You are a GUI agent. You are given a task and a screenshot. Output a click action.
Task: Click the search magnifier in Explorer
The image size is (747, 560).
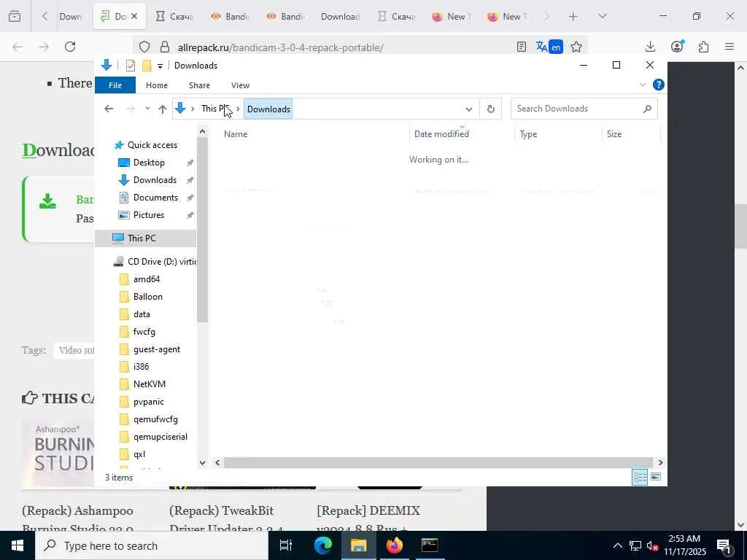tap(647, 109)
